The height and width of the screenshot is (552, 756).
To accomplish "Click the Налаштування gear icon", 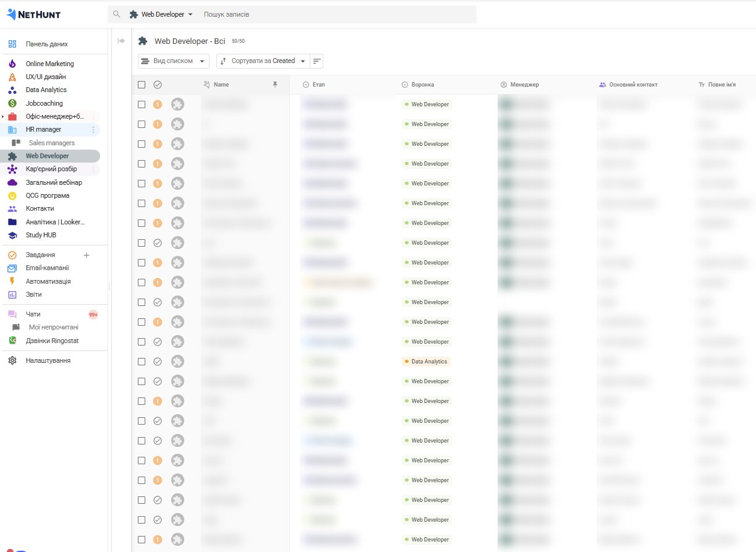I will (12, 360).
